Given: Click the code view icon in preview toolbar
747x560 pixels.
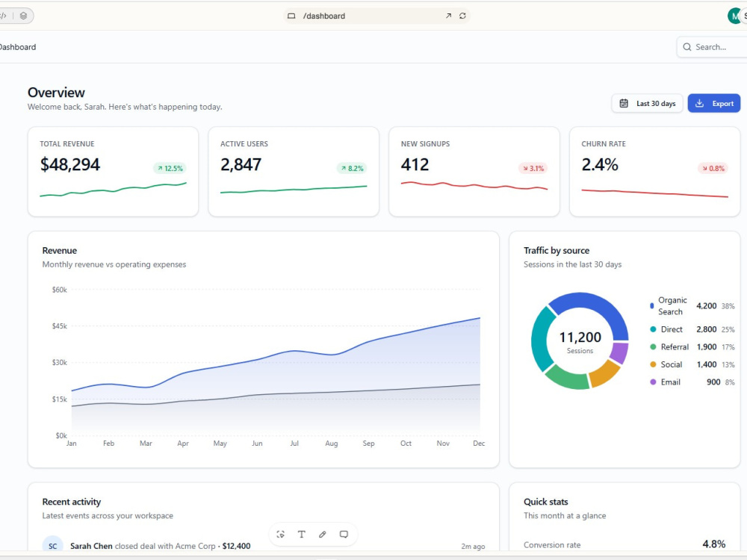Looking at the screenshot, I should click(3, 16).
